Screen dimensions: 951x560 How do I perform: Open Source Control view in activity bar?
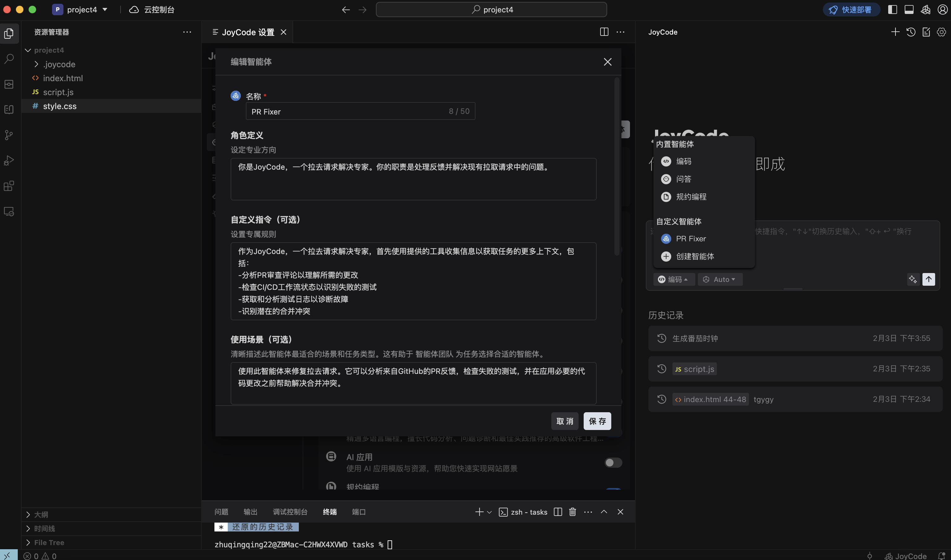click(x=9, y=135)
